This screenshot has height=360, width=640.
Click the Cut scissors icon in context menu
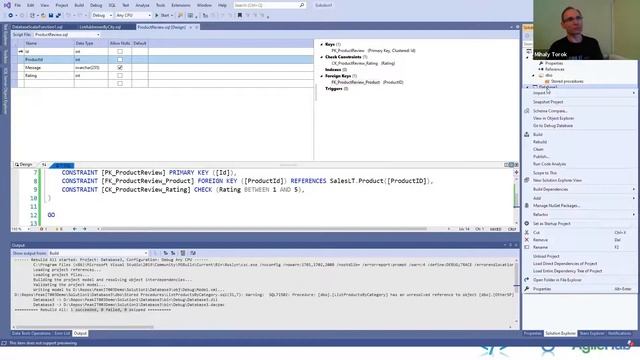tap(527, 232)
